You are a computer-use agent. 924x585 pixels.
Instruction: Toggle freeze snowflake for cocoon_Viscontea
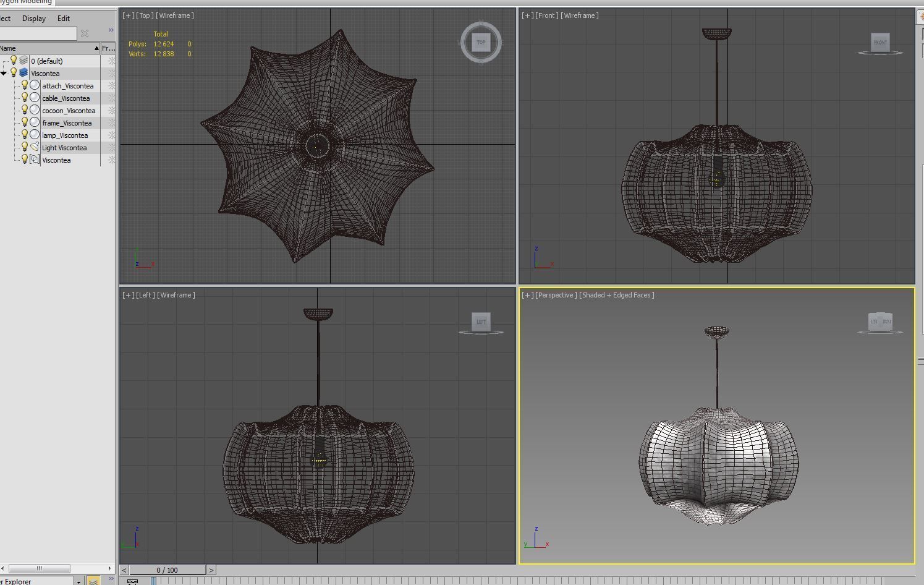pos(111,110)
